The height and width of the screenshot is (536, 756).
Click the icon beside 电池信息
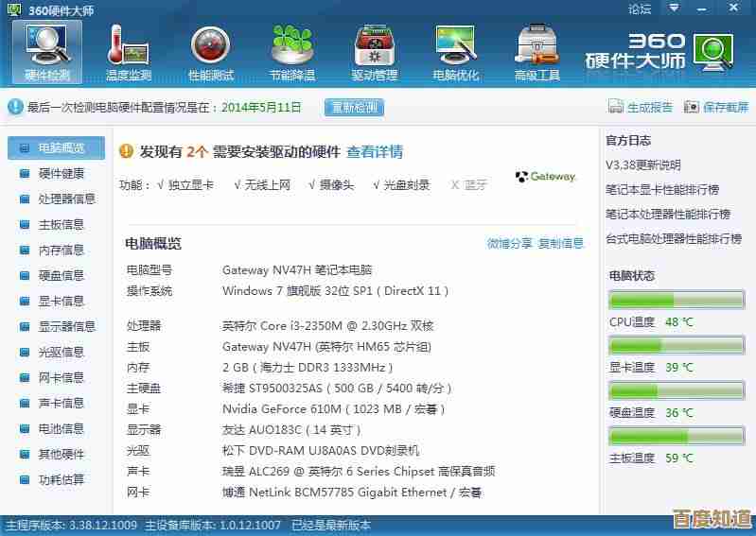click(x=24, y=428)
